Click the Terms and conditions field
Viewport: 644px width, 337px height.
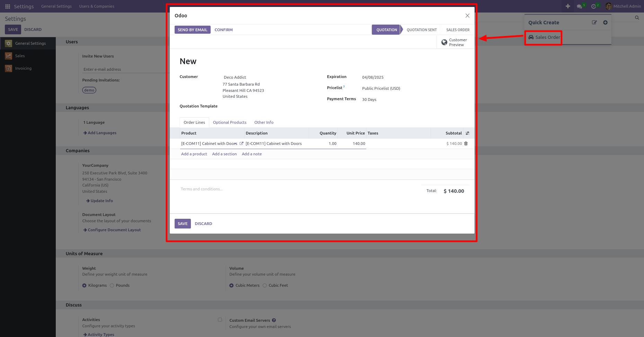[202, 189]
